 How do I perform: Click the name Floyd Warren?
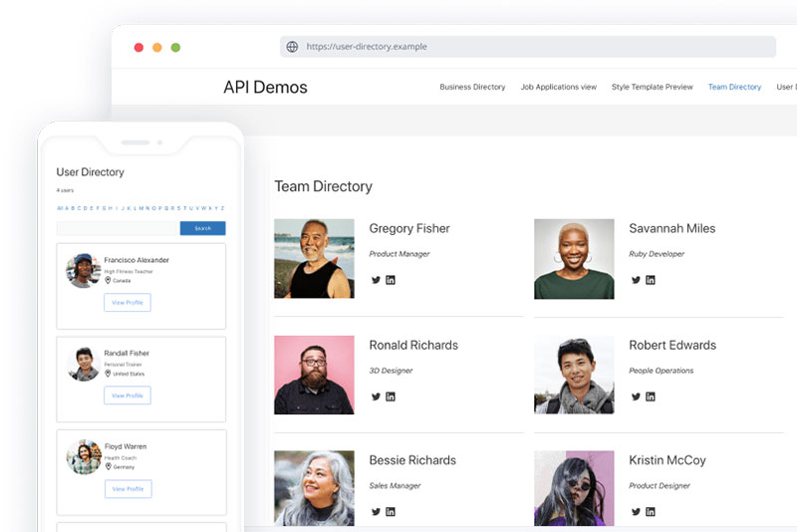(x=126, y=446)
